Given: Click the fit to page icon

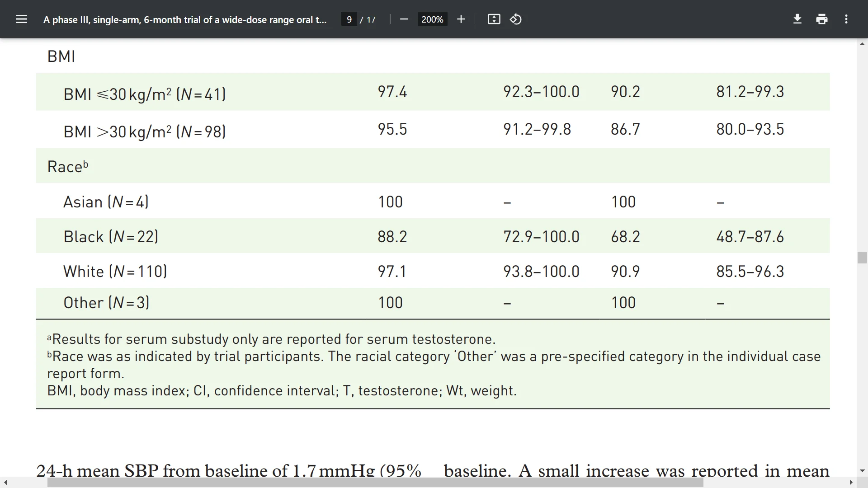Looking at the screenshot, I should [x=494, y=19].
